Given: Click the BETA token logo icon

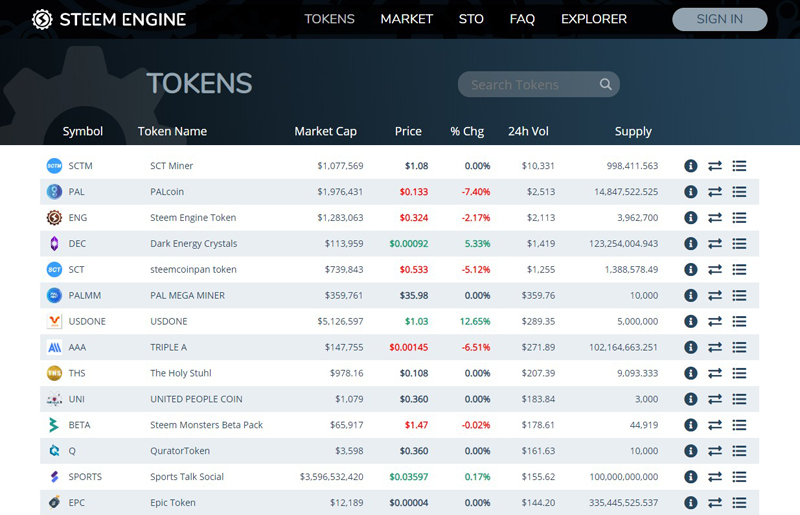Looking at the screenshot, I should (x=54, y=425).
